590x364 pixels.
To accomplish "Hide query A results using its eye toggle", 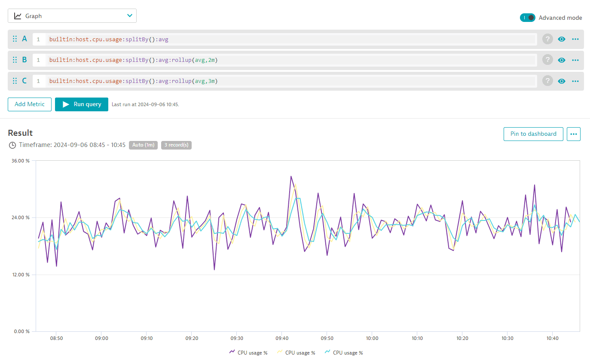I will point(562,39).
